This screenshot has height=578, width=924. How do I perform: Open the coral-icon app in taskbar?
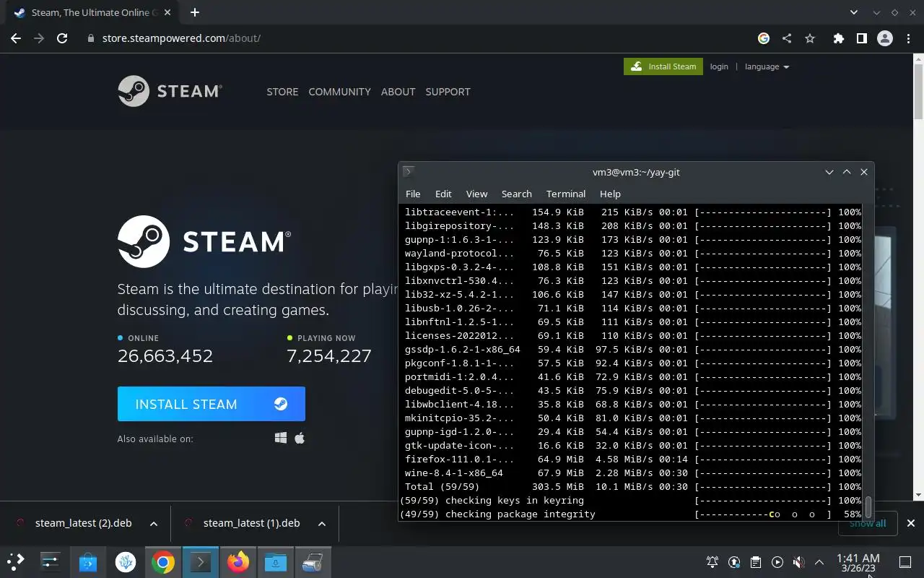click(x=126, y=561)
